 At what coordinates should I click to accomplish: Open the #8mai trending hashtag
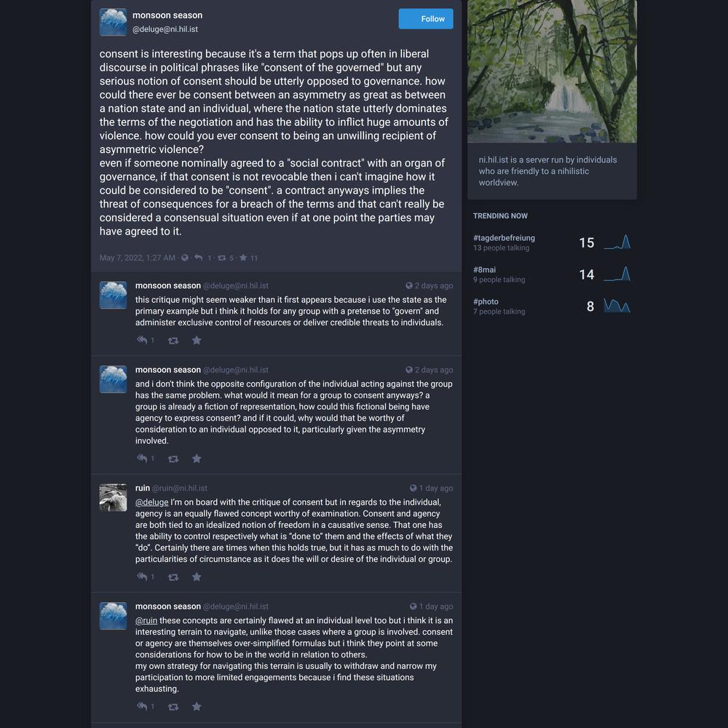coord(484,270)
